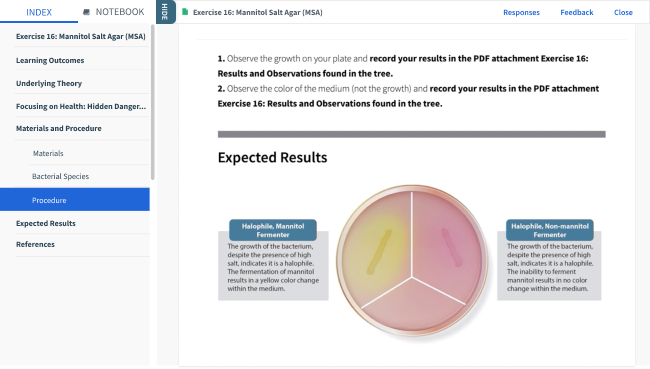Open Exercise 16: Mannitol Salt Agar (MSA) index entry

[80, 36]
